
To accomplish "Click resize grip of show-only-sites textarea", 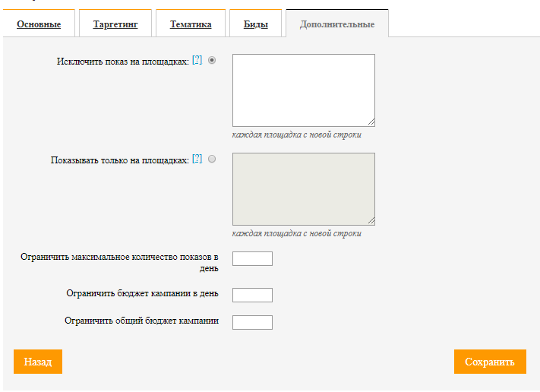I will [371, 221].
